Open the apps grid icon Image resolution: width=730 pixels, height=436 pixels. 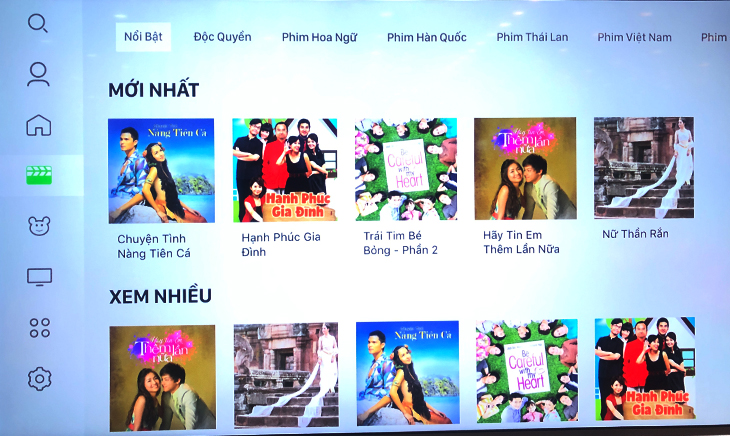40,328
